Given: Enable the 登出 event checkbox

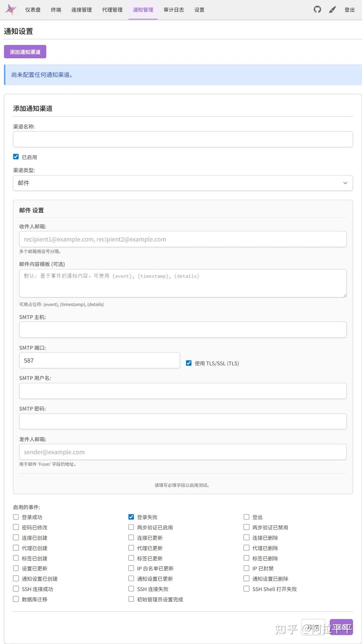Looking at the screenshot, I should pos(247,517).
